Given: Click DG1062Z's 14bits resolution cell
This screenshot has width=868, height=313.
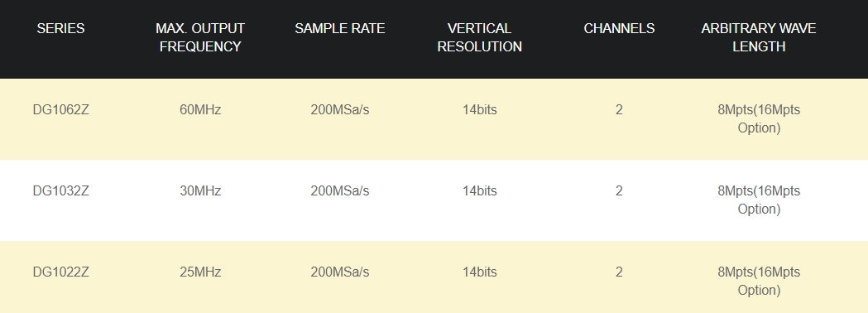Looking at the screenshot, I should 479,109.
